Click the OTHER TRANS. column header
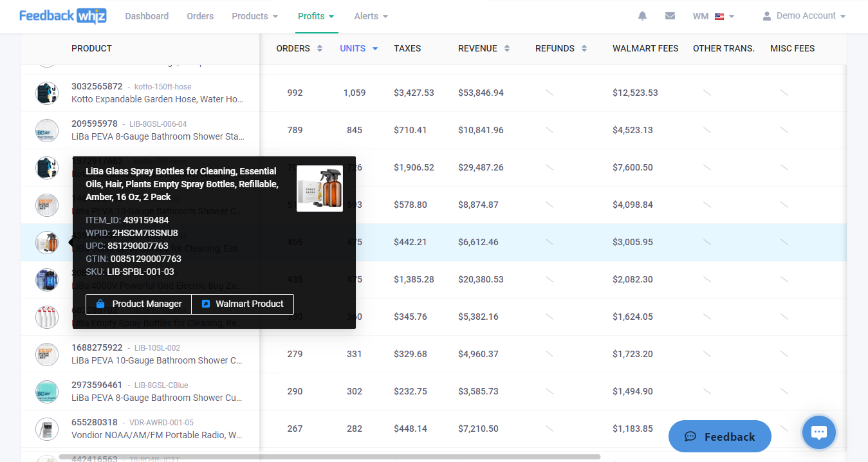Screen dimensions: 868x462 click(724, 48)
